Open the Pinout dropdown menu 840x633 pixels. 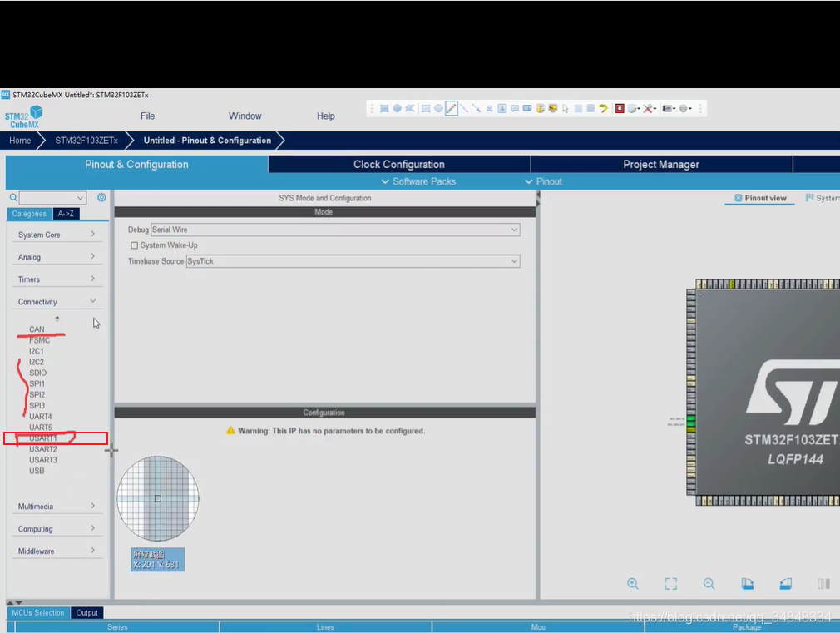[x=543, y=181]
